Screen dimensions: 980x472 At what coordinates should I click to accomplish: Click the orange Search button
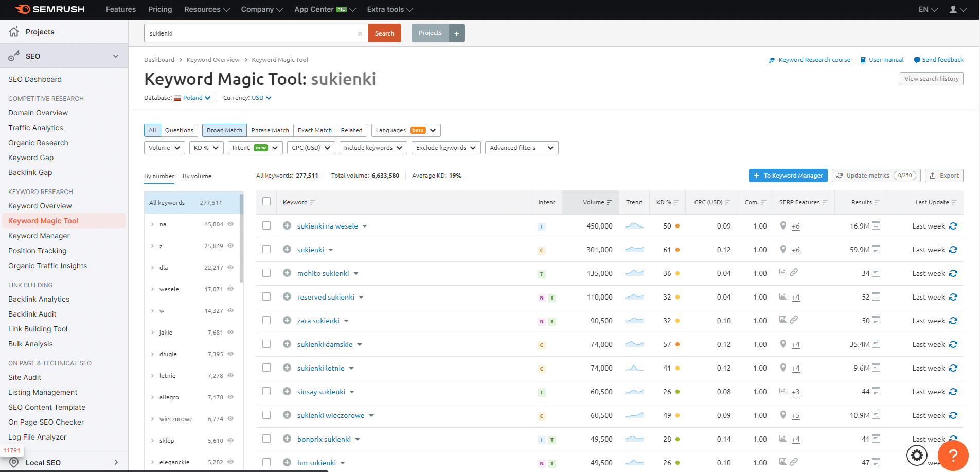(384, 33)
